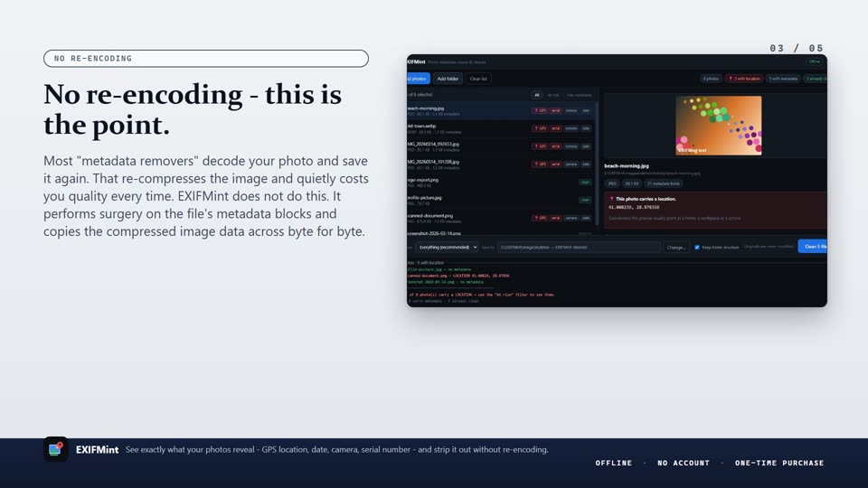Select old-town.webp in the file list
The width and height of the screenshot is (868, 488).
click(x=500, y=128)
